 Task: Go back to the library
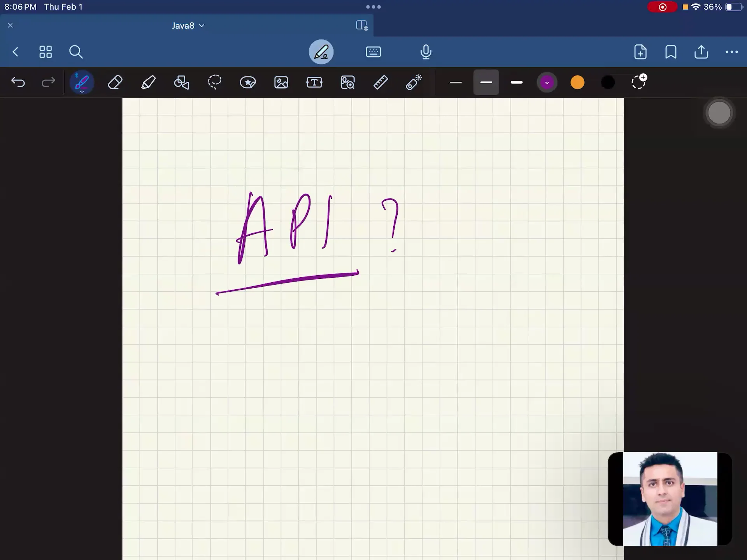[x=16, y=52]
